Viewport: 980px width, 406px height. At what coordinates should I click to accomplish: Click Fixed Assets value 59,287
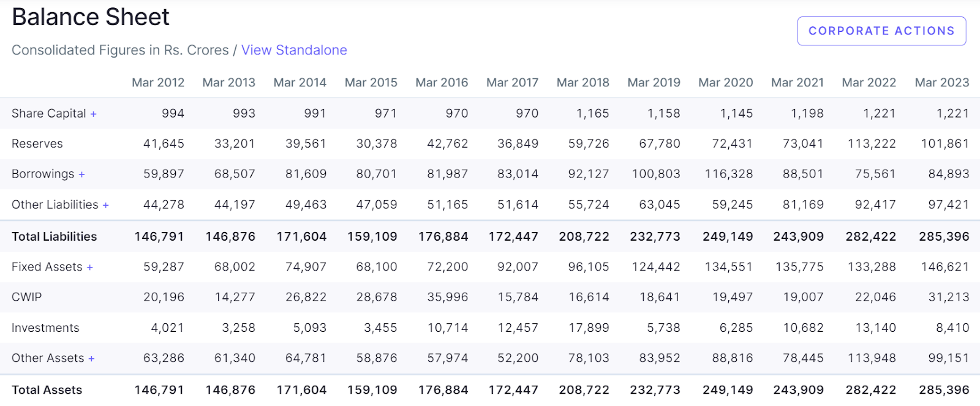coord(164,267)
